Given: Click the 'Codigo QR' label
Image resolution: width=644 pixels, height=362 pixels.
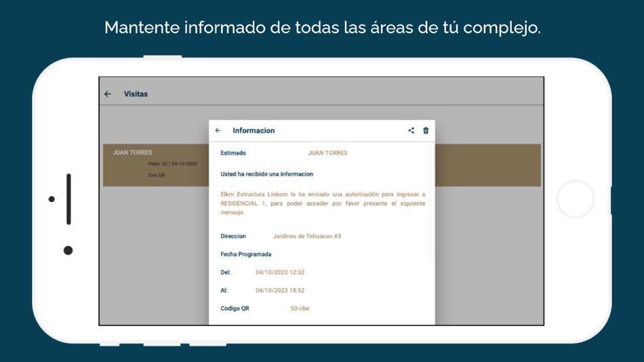Looking at the screenshot, I should [235, 308].
